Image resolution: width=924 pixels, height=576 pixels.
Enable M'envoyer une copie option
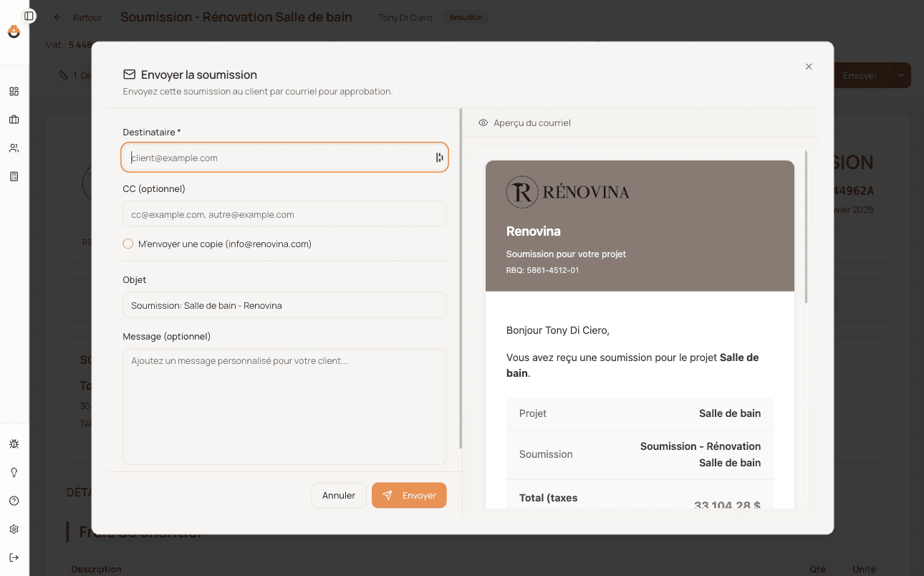pos(128,244)
